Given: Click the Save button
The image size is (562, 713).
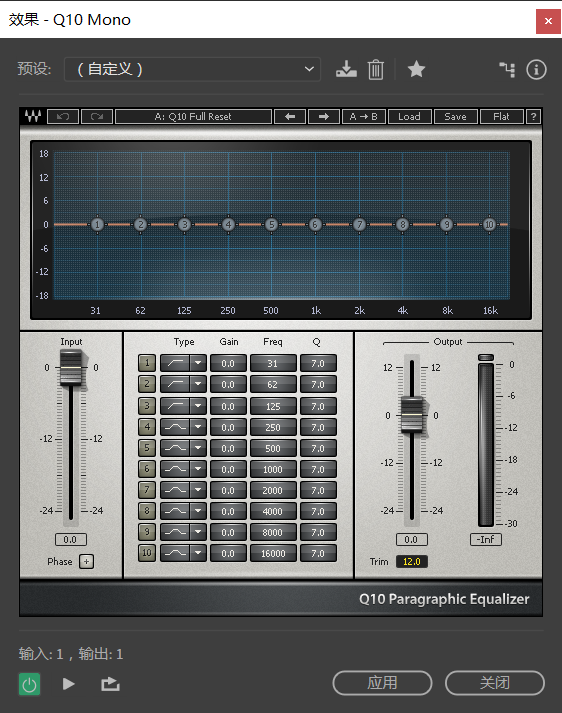Looking at the screenshot, I should tap(456, 116).
